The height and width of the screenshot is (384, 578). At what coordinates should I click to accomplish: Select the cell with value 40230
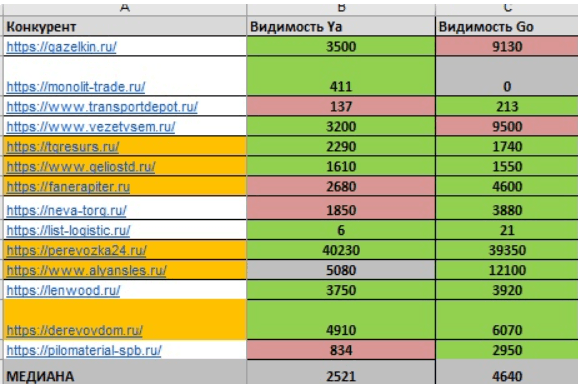tap(341, 251)
